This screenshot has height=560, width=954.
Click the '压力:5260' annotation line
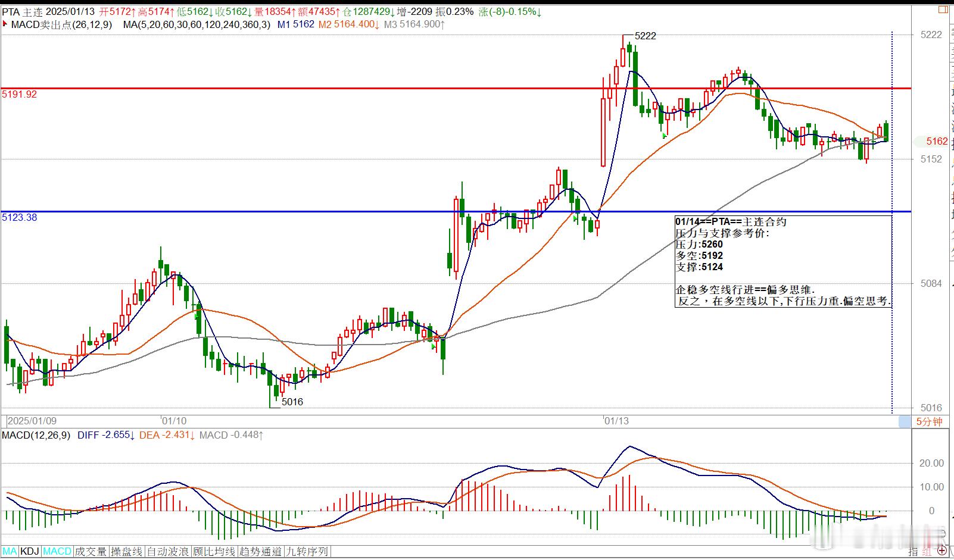[x=699, y=244]
